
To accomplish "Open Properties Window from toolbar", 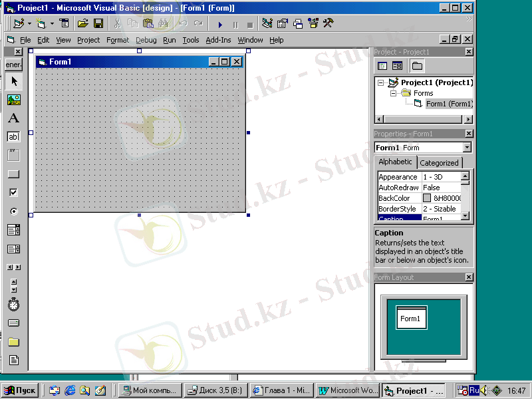I will click(282, 23).
